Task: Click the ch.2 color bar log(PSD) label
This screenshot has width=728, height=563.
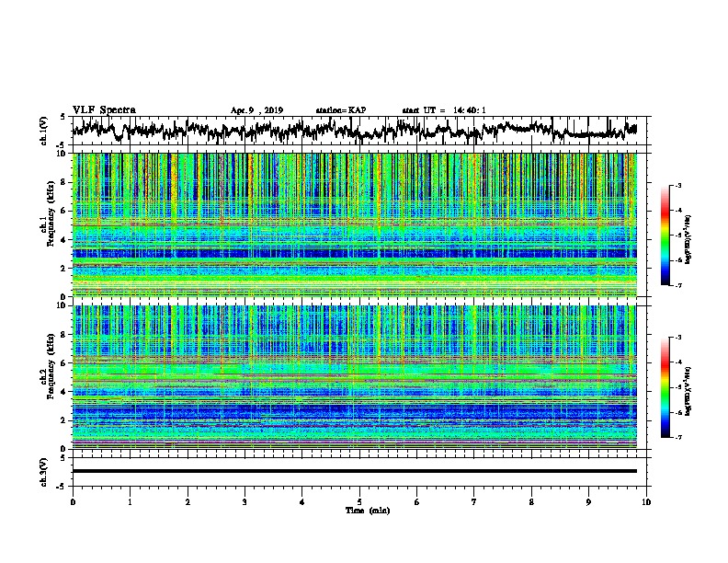Action: 688,391
